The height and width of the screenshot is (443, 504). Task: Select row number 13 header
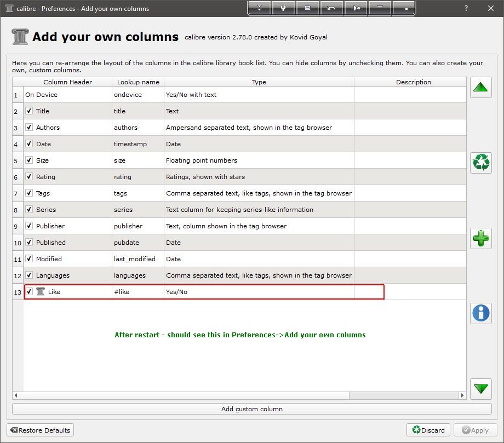(x=18, y=292)
